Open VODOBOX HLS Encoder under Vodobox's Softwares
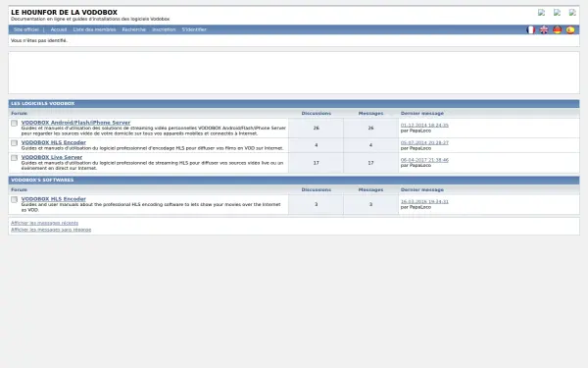588x368 pixels. pos(54,198)
